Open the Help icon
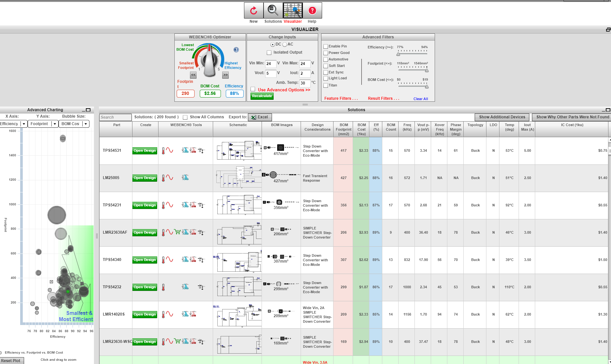This screenshot has height=364, width=611. [312, 11]
